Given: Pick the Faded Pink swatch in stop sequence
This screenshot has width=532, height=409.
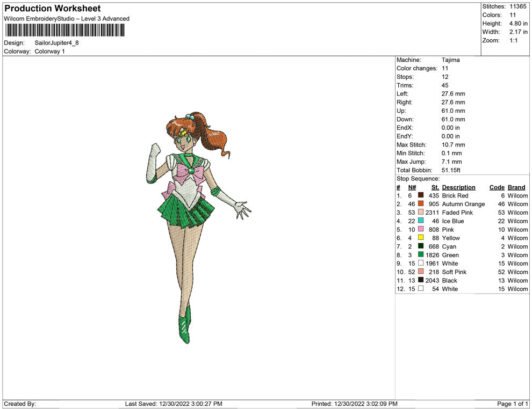Looking at the screenshot, I should (420, 213).
